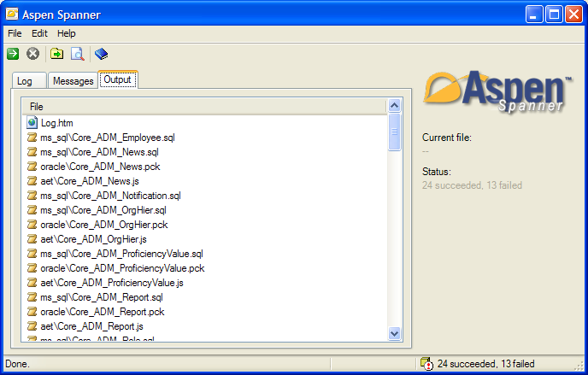Select ms_sql\Core_ADM_Report.sql file entry

click(101, 297)
